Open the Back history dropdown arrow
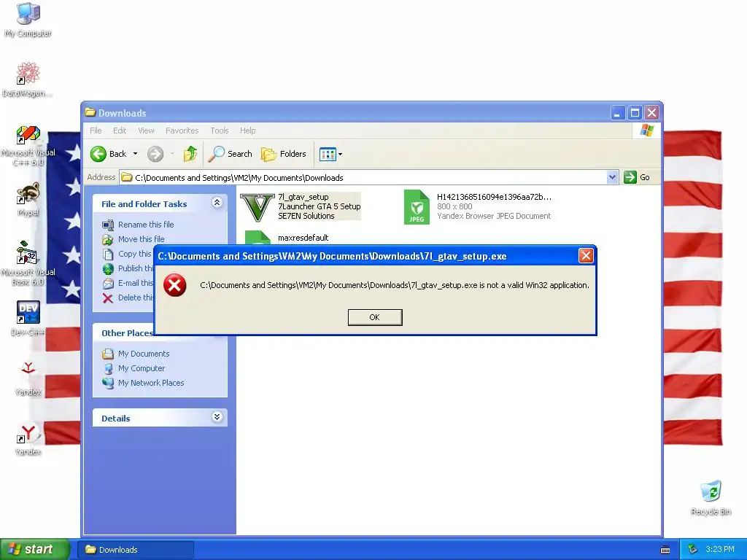 click(x=135, y=154)
